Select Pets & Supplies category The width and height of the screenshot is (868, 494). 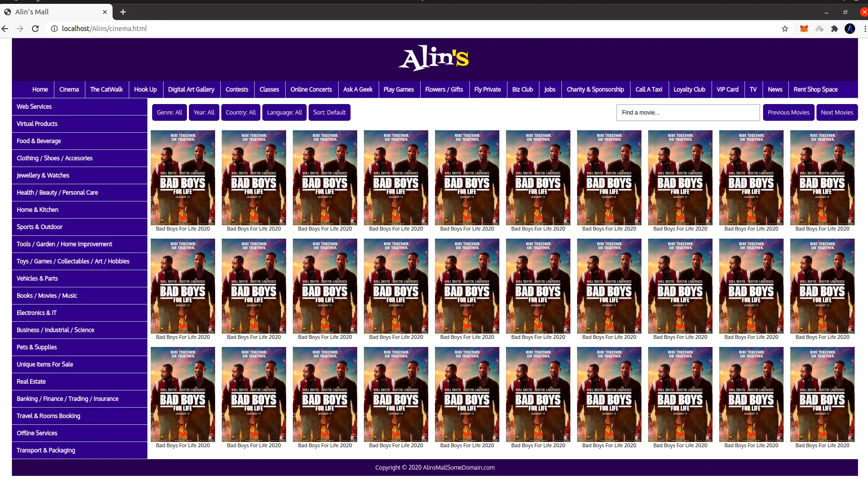(80, 347)
